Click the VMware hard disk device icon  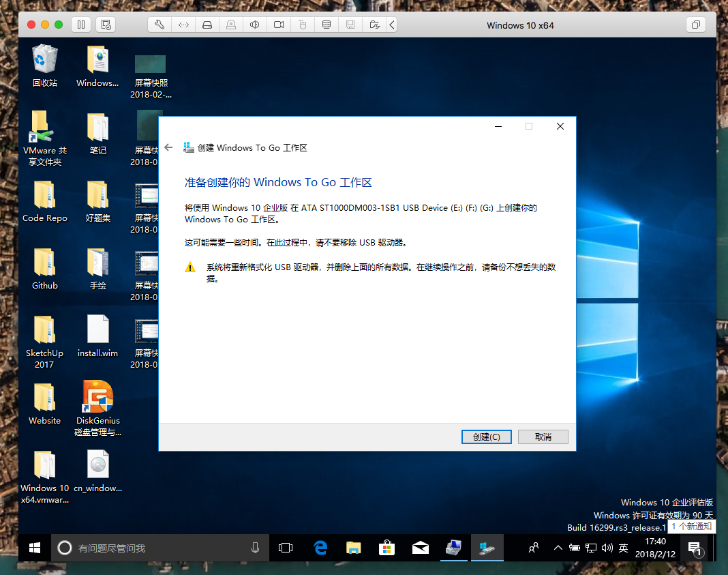pos(207,25)
